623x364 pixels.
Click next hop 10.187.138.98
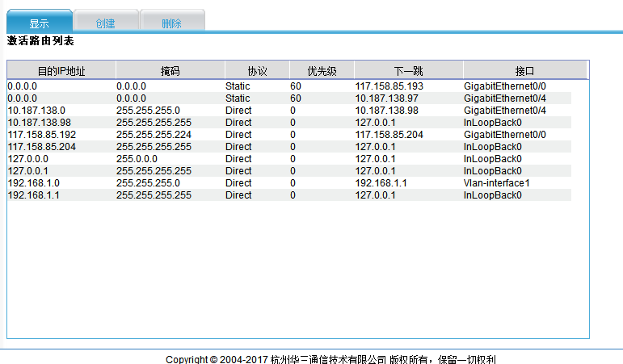pyautogui.click(x=386, y=111)
